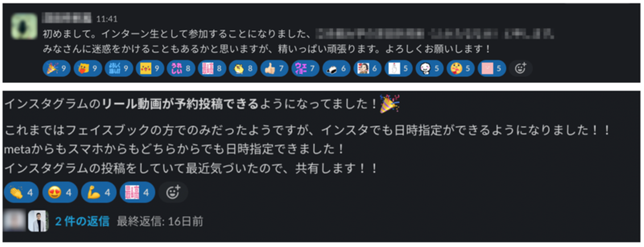Click the onigiri rice ball reaction
Screen dimensions: 644x247
point(336,69)
